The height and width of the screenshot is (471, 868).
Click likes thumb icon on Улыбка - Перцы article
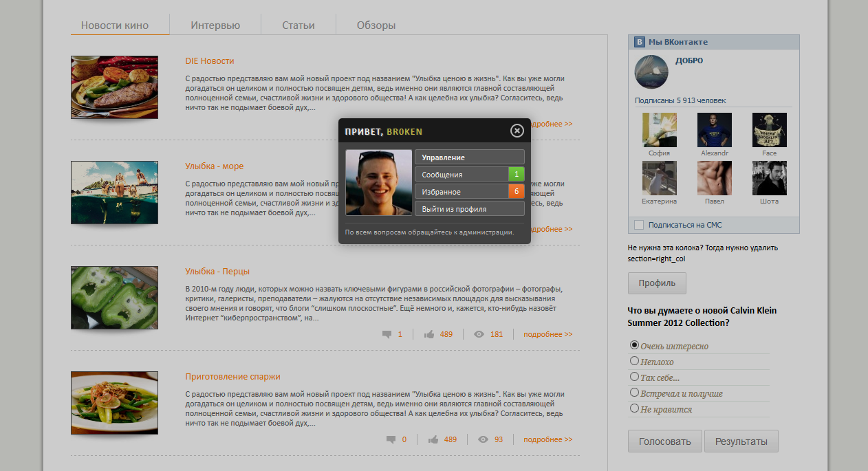pos(429,335)
